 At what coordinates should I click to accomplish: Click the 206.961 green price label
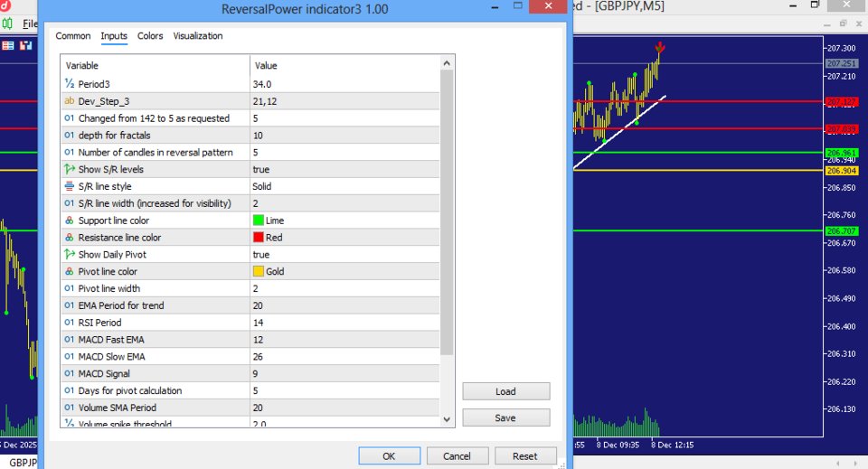(x=842, y=153)
